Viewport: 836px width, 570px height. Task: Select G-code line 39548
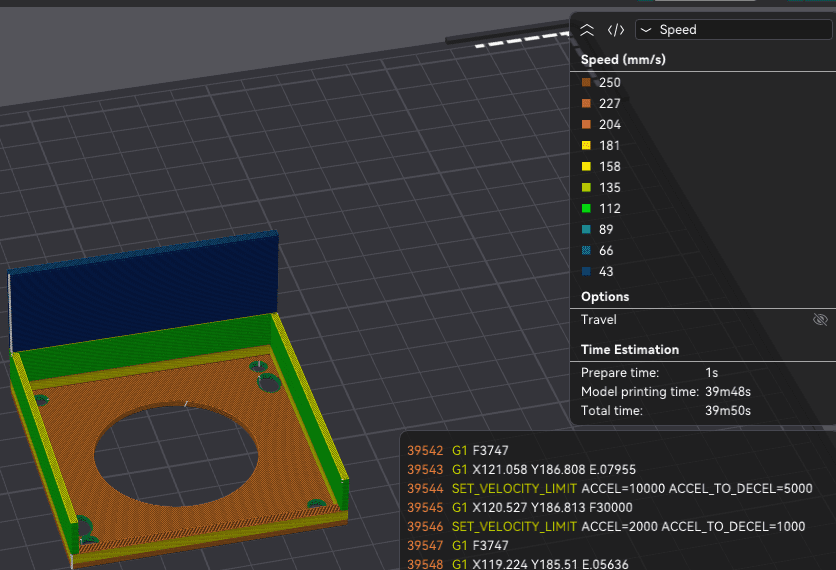point(517,564)
